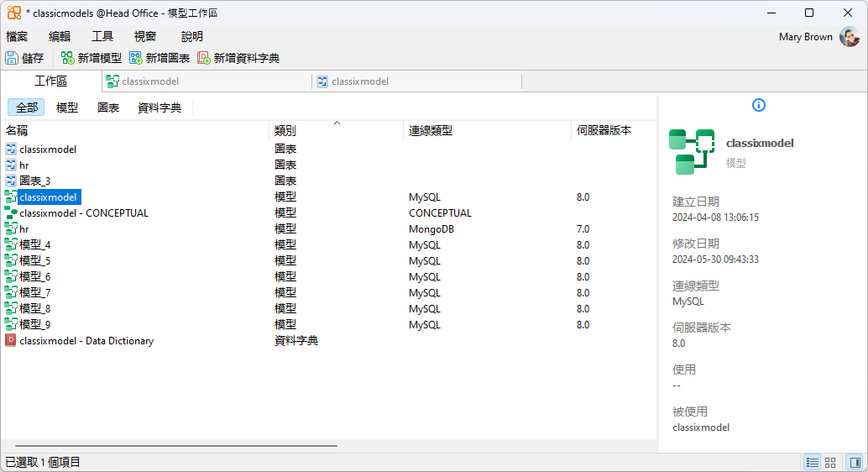Select the hr diagram name
Image resolution: width=868 pixels, height=472 pixels.
point(24,165)
